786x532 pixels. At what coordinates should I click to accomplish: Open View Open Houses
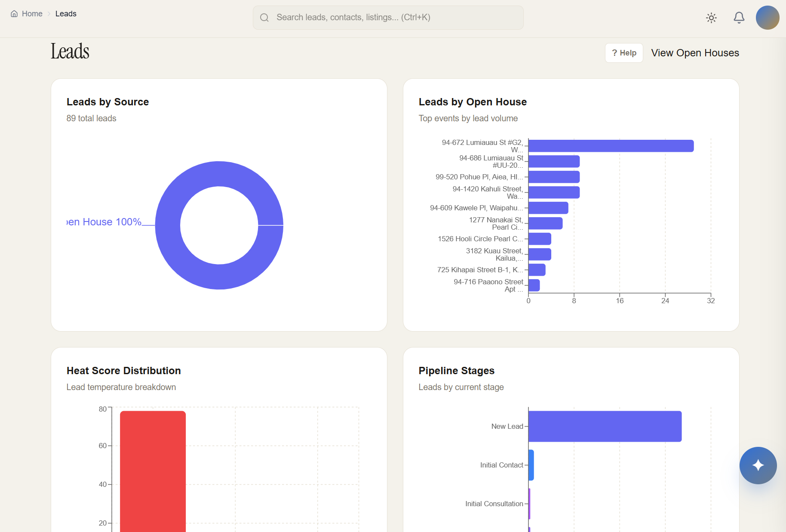click(695, 53)
